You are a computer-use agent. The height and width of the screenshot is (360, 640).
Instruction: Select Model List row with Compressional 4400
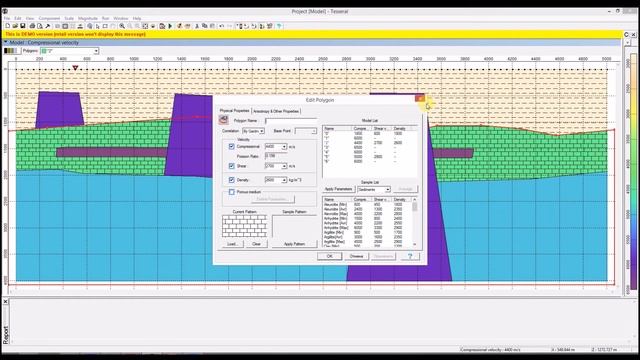coord(369,143)
